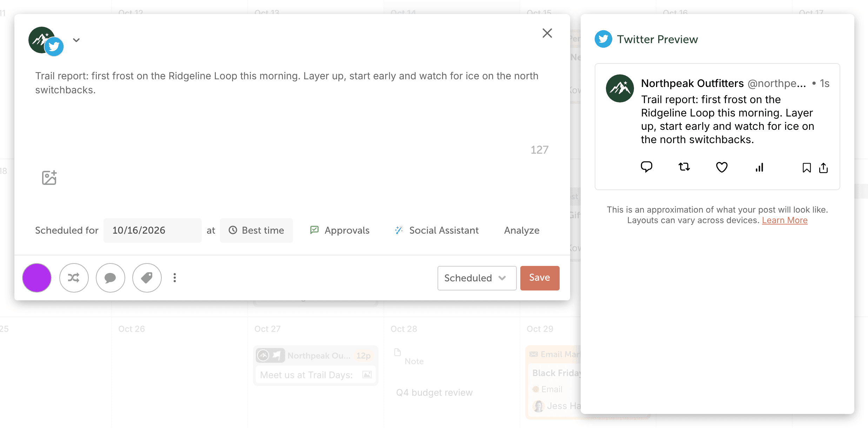Click the reply icon in tweet preview
Screen dimensions: 868x428
point(646,167)
